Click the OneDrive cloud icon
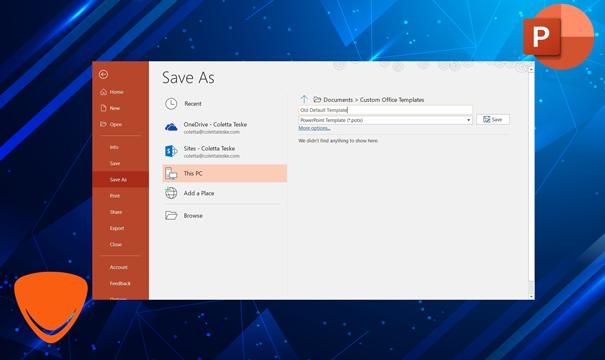The image size is (605, 360). 171,127
